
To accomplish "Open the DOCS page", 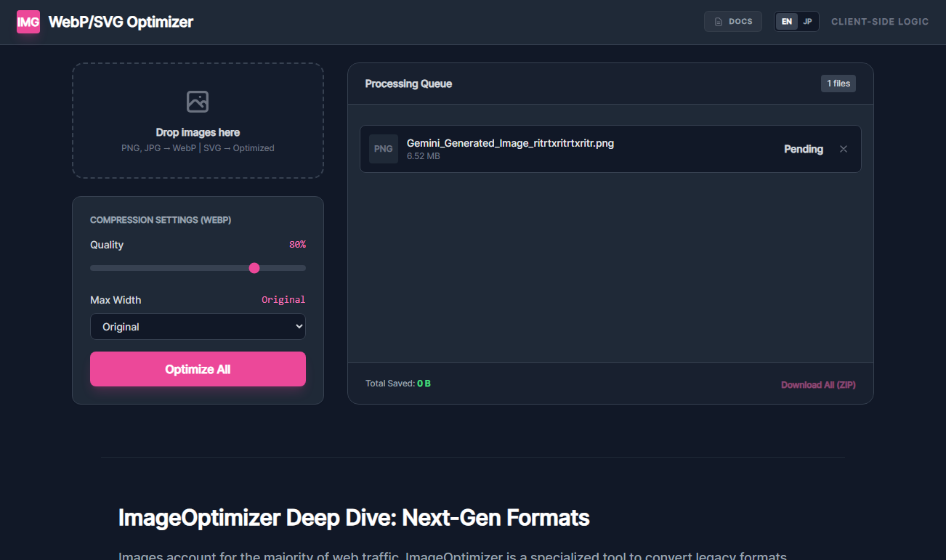I will click(x=732, y=21).
